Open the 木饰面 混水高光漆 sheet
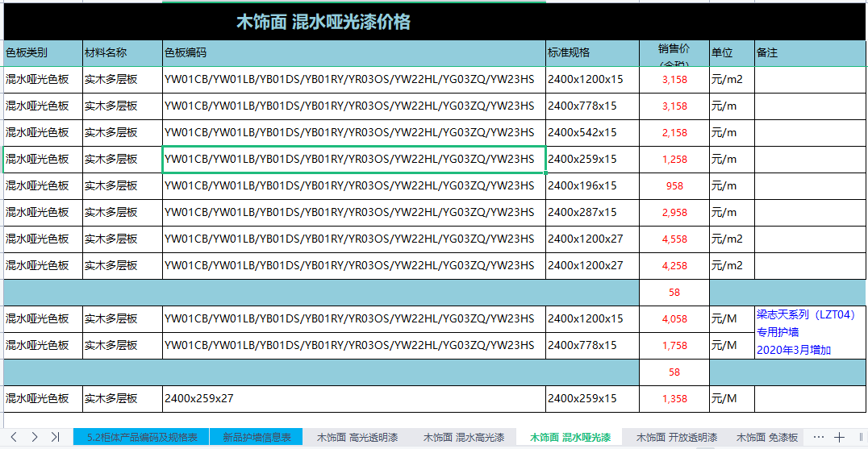868x449 pixels. pos(464,438)
